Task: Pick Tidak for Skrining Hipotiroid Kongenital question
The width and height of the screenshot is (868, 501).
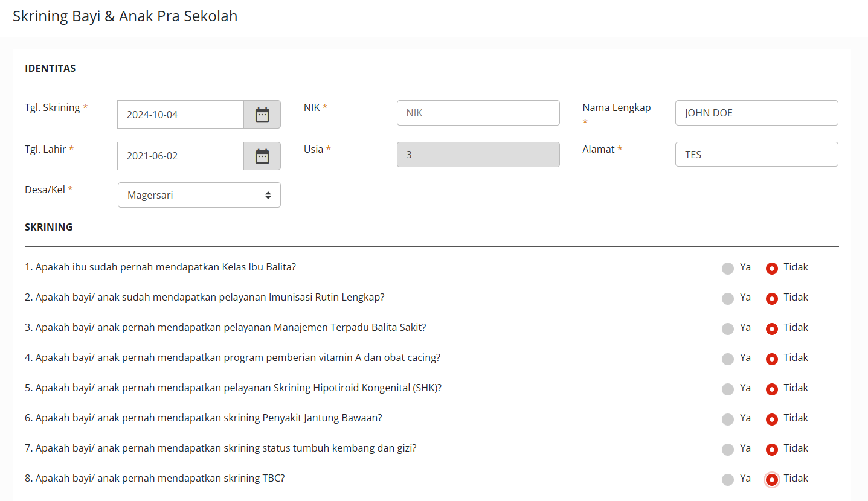Action: (x=771, y=389)
